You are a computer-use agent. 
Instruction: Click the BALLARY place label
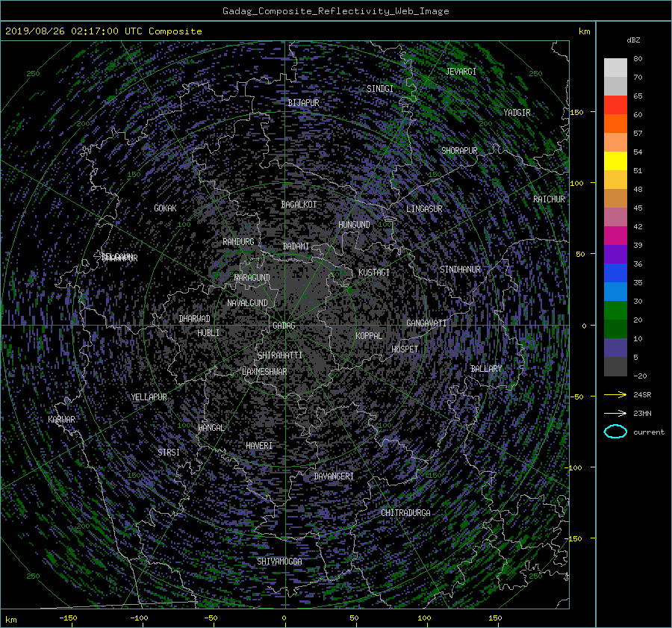[x=486, y=369]
